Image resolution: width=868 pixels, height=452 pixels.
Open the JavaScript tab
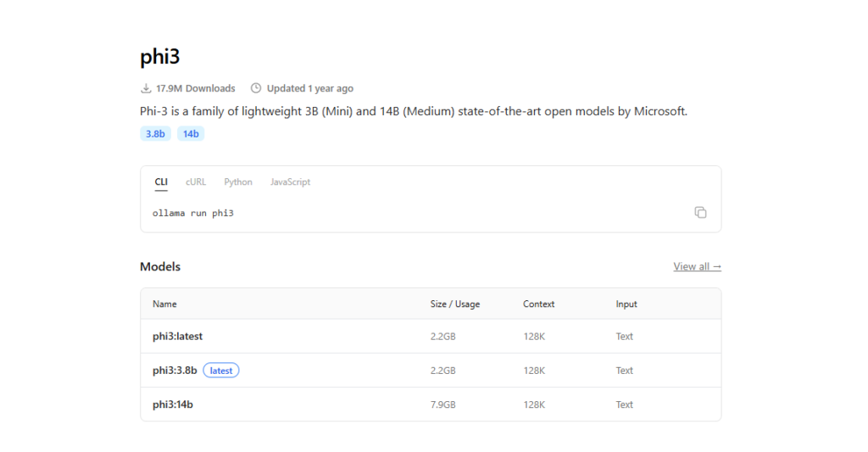(x=290, y=181)
